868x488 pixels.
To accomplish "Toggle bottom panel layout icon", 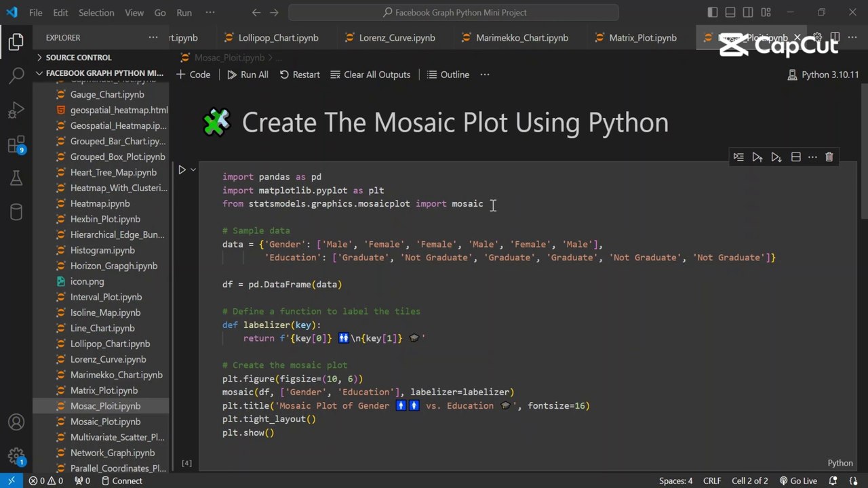I will tap(730, 12).
